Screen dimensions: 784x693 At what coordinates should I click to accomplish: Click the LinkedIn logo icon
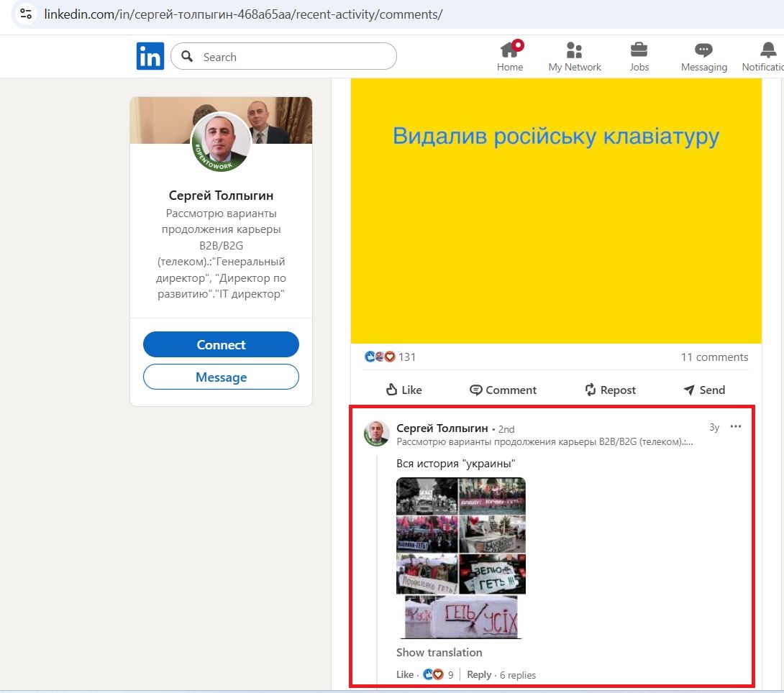coord(150,56)
